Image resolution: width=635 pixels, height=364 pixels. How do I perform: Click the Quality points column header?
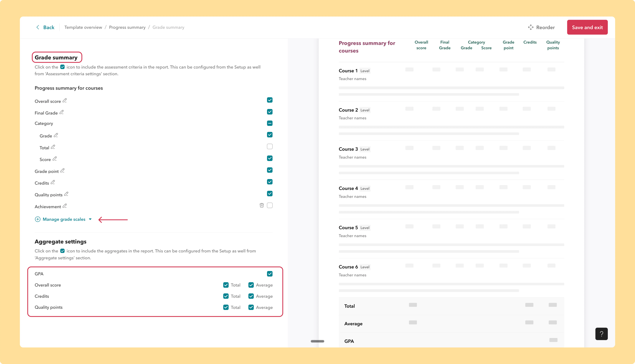pos(553,45)
